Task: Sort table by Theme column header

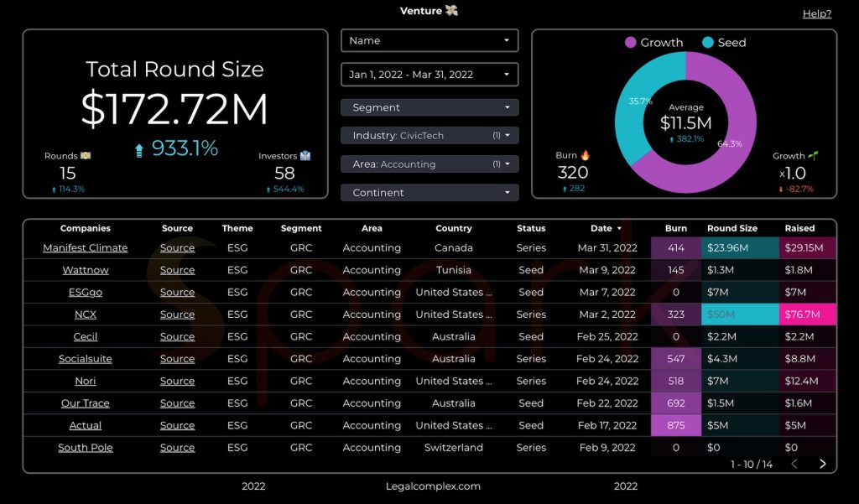Action: pos(237,228)
